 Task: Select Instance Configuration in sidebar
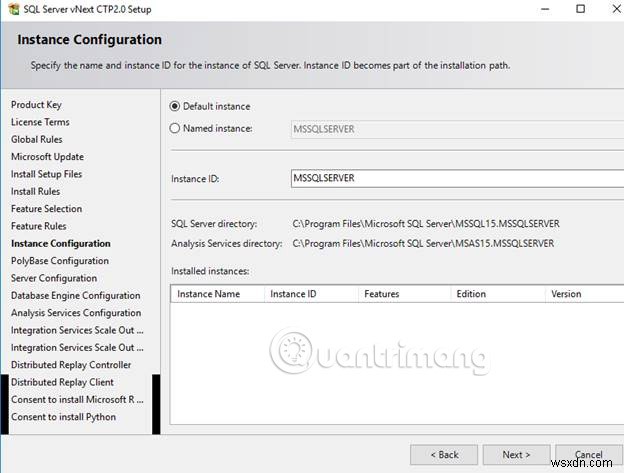coord(61,243)
